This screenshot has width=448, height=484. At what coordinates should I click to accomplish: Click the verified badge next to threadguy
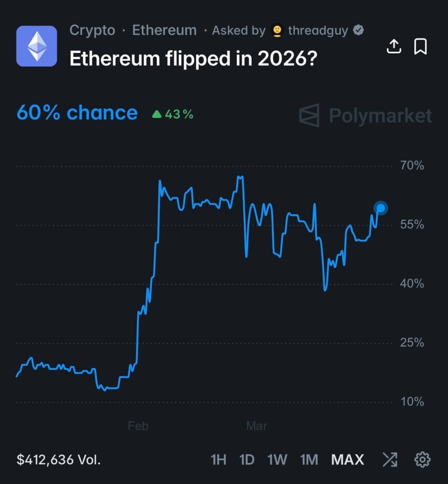coord(359,31)
